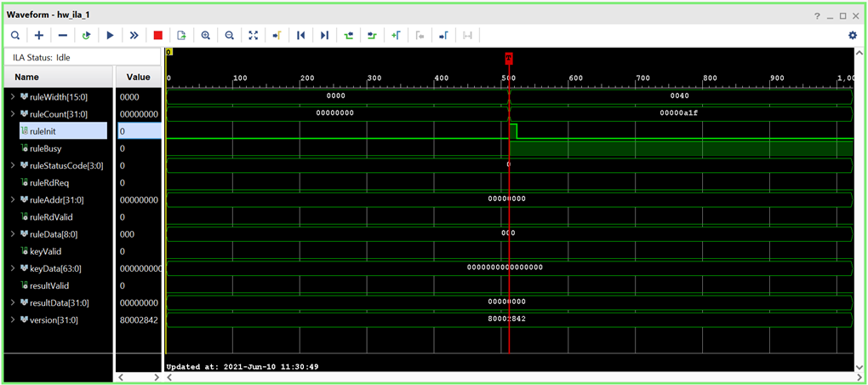Expand the version[31:0] bus
The image size is (868, 385).
pos(13,319)
